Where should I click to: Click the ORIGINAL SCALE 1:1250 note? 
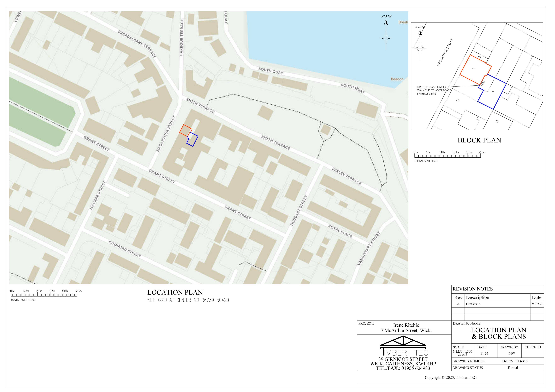point(23,300)
